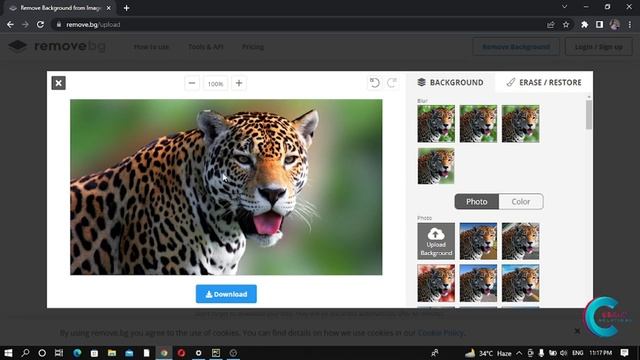The width and height of the screenshot is (640, 360).
Task: Open File Explorer from the taskbar
Action: click(111, 353)
